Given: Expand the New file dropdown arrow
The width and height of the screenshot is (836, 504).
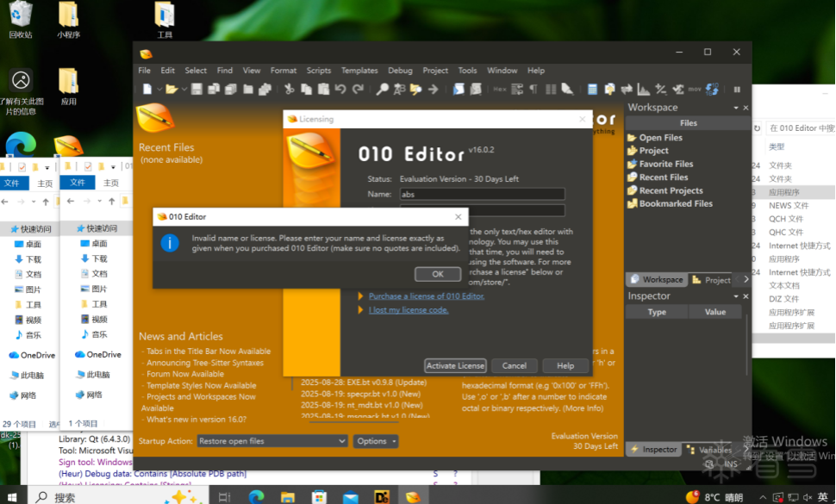Looking at the screenshot, I should point(159,90).
